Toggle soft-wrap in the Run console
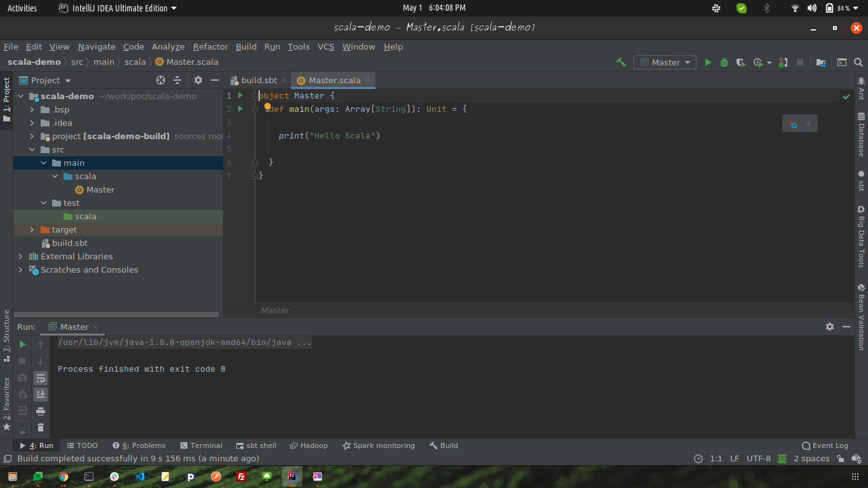Screen dimensions: 868x488 tap(41, 377)
